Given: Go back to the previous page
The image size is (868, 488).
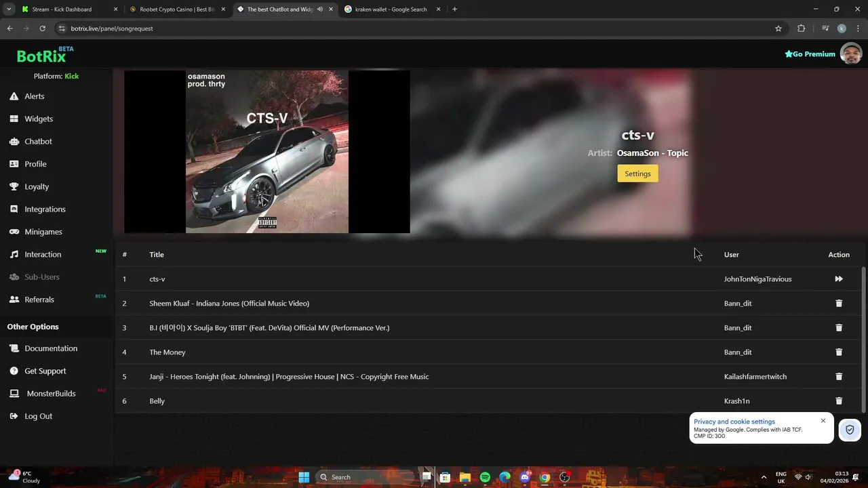Looking at the screenshot, I should [9, 28].
